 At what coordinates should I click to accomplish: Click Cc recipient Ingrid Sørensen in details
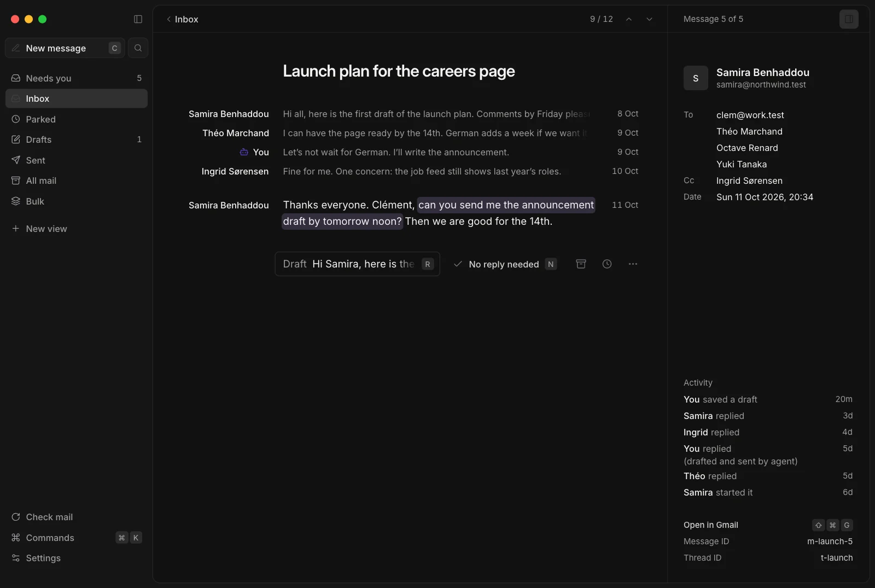click(x=749, y=181)
